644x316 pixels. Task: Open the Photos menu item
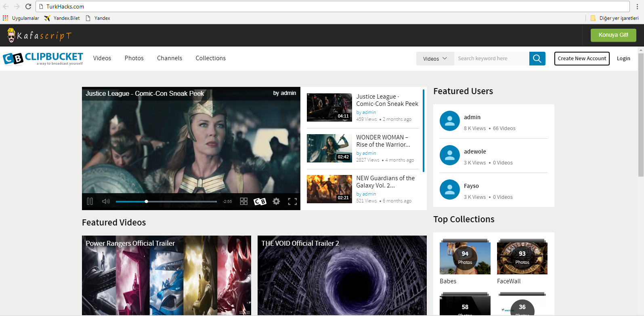134,58
